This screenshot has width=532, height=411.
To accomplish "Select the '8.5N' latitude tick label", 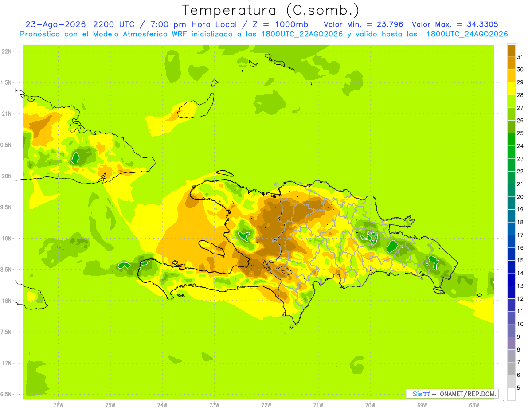I will coord(7,270).
